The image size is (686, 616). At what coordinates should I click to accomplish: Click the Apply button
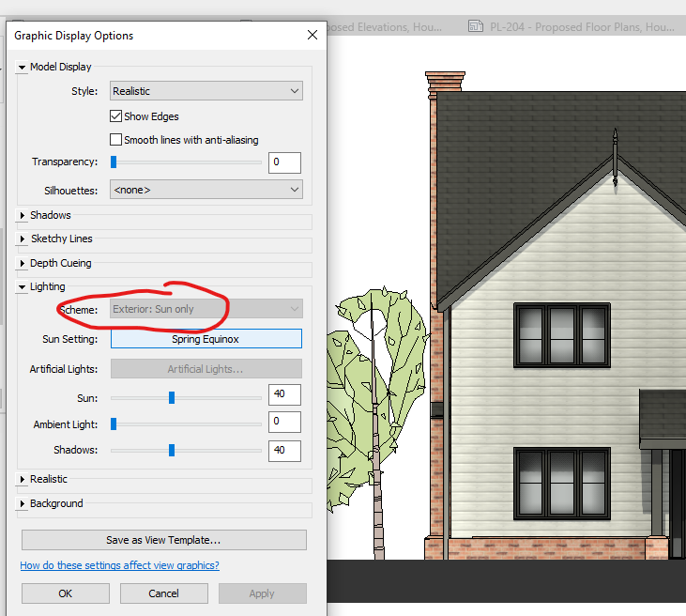(263, 593)
